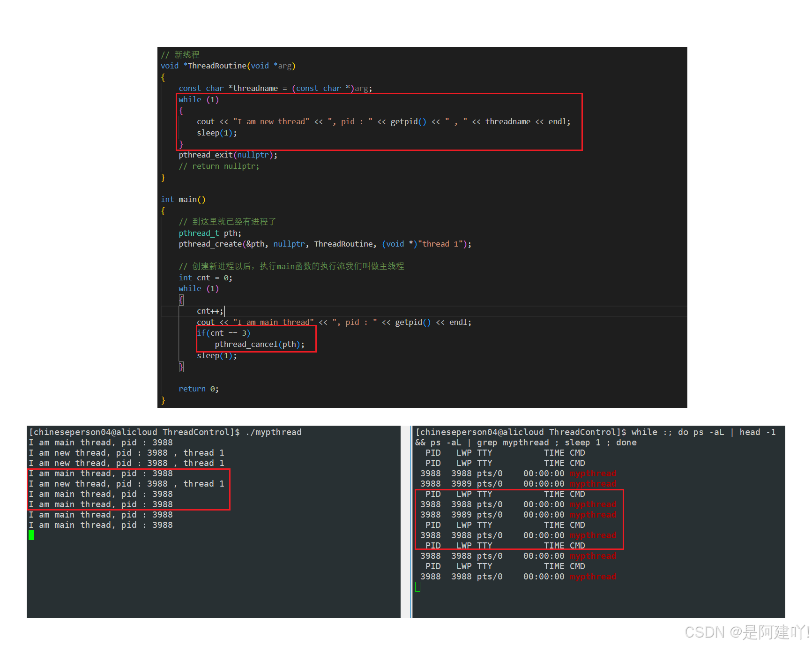The width and height of the screenshot is (812, 646).
Task: Click the 'int cnt = 0;' line
Action: pos(205,278)
